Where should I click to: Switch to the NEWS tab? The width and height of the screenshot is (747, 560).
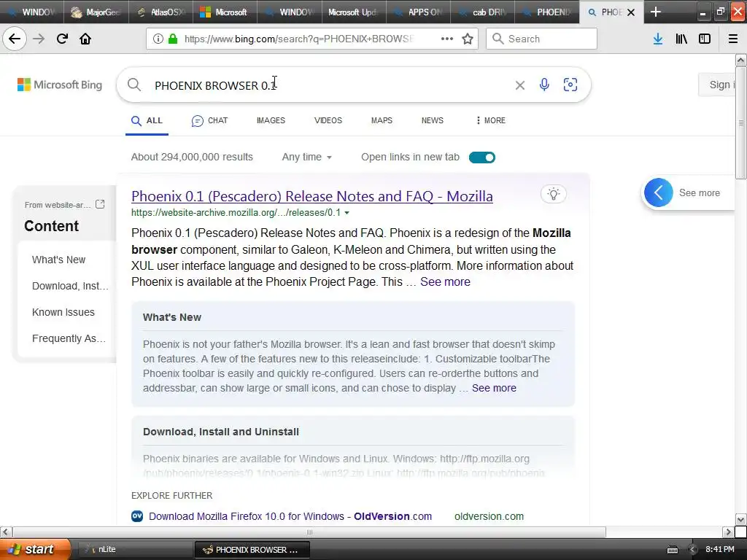(432, 120)
